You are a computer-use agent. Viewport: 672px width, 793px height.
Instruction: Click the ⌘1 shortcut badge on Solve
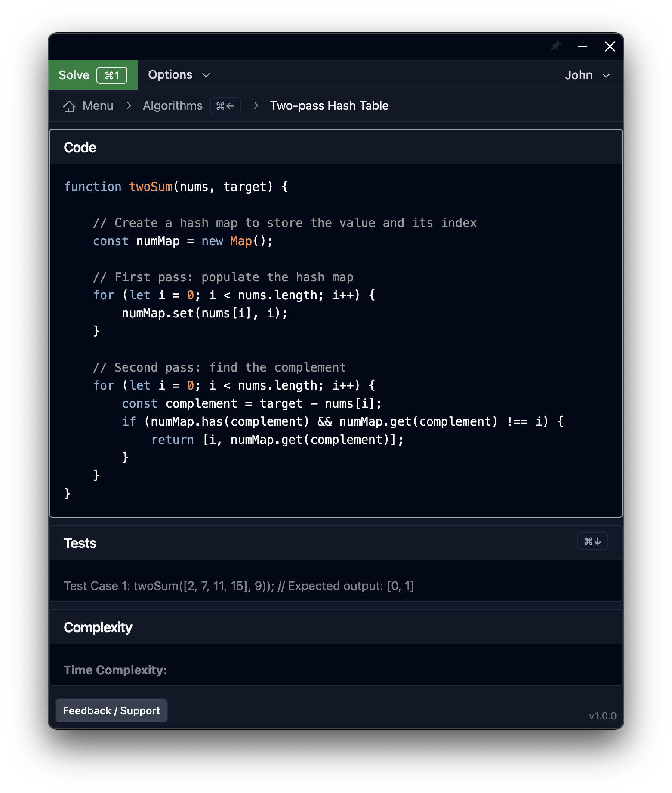click(111, 75)
